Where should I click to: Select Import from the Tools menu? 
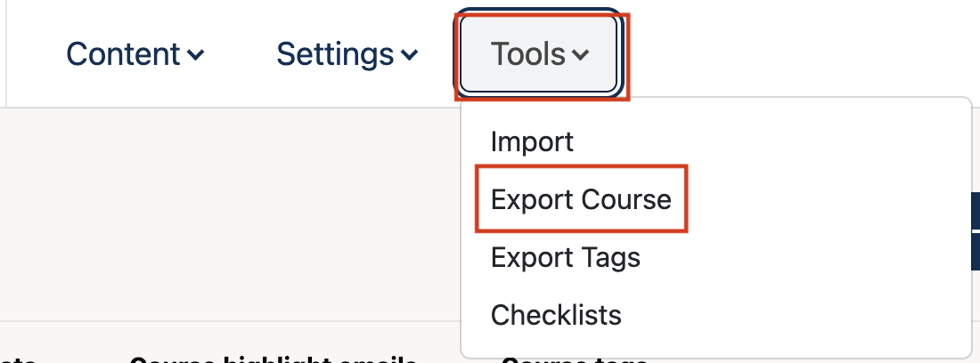click(532, 141)
